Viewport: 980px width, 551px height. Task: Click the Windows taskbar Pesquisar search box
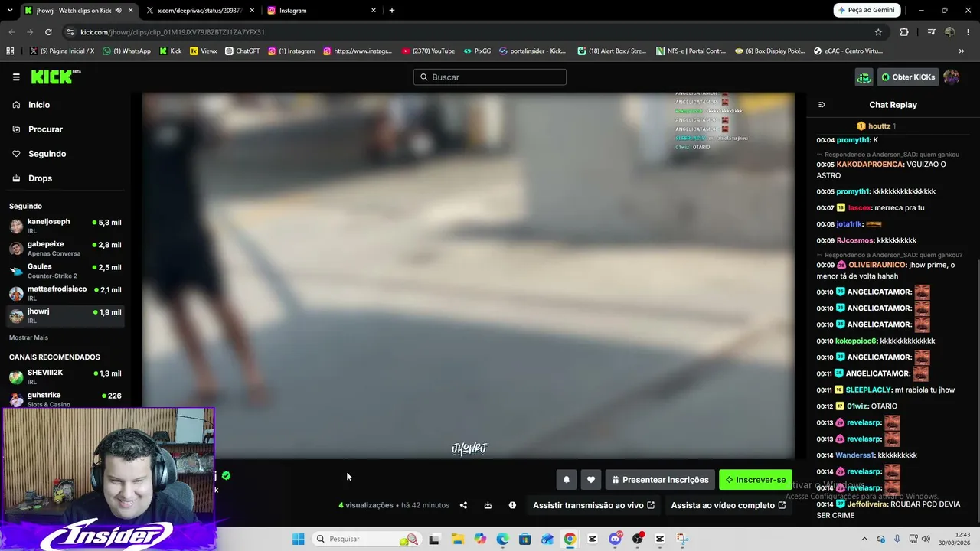click(x=366, y=539)
